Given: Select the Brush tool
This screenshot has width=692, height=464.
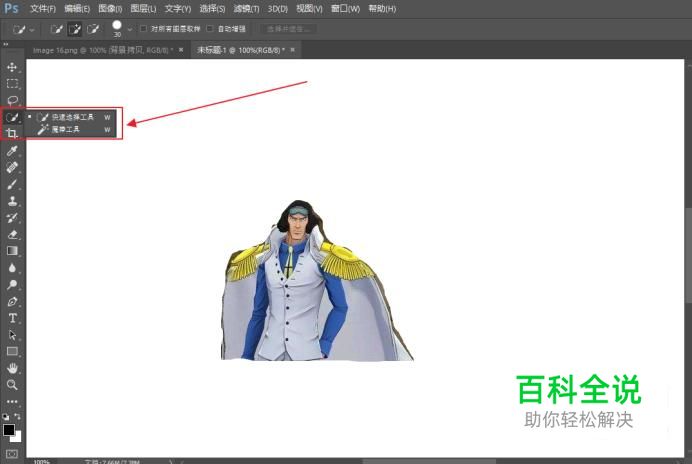Looking at the screenshot, I should coord(12,184).
